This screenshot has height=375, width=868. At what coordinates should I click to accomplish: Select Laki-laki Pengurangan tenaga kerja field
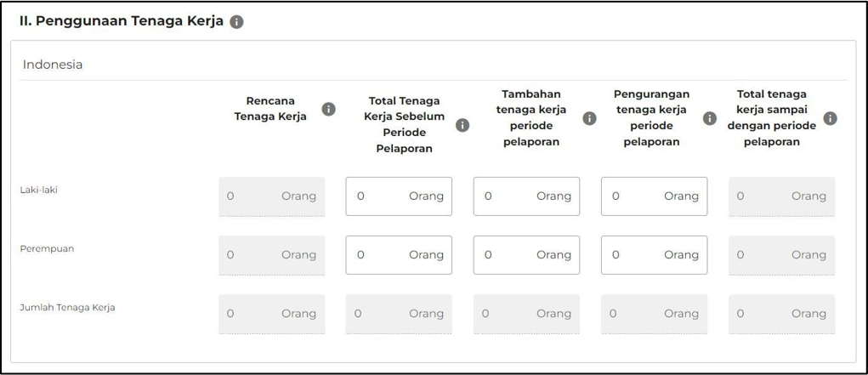pos(654,196)
